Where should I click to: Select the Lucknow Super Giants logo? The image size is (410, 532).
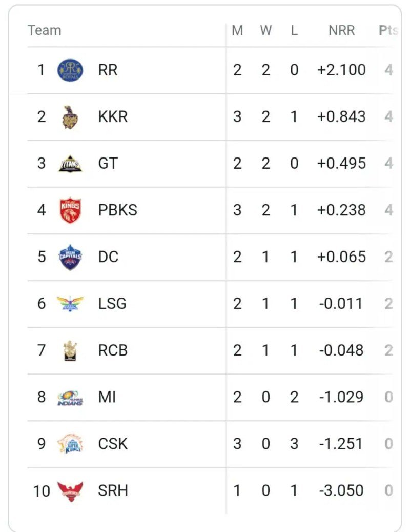(70, 304)
